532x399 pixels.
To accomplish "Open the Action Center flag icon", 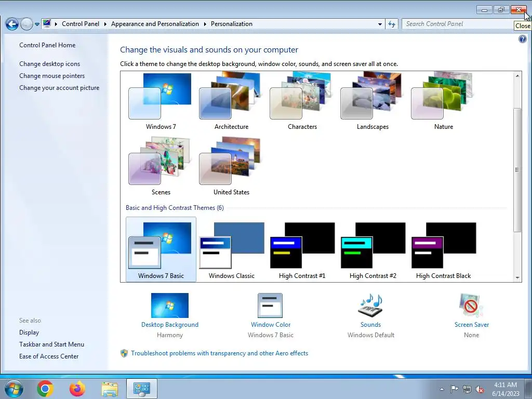I will [454, 389].
